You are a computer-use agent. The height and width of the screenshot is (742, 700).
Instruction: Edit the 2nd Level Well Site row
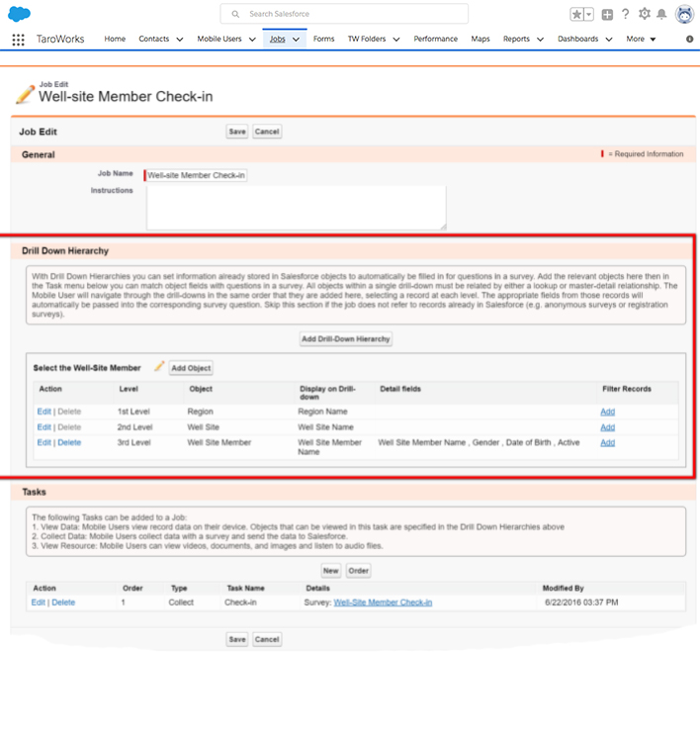(44, 426)
